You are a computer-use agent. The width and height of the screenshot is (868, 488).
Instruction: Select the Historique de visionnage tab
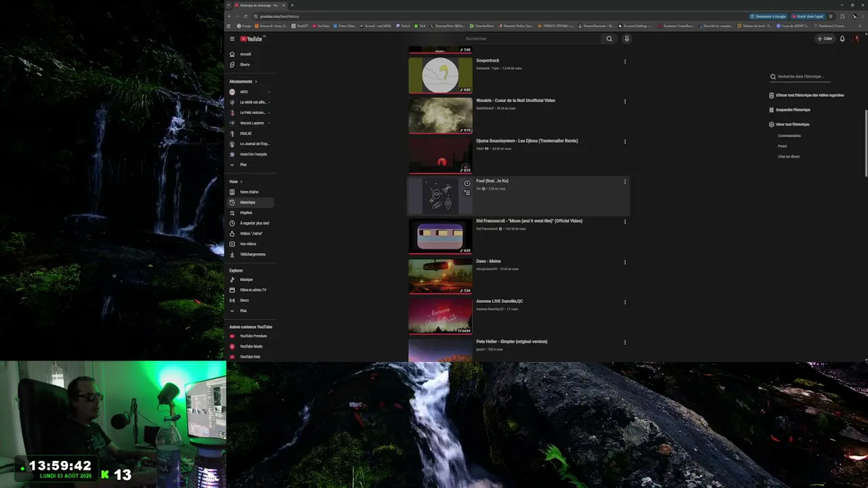point(260,5)
